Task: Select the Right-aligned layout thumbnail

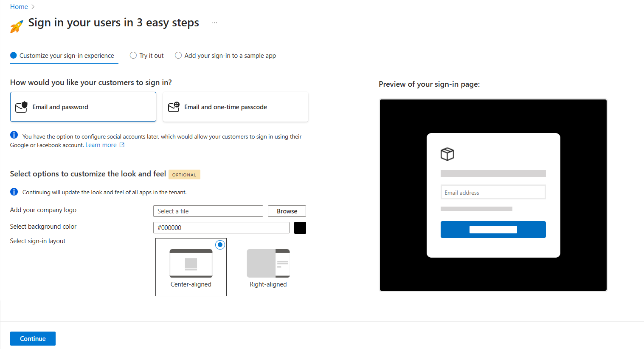Action: [268, 263]
